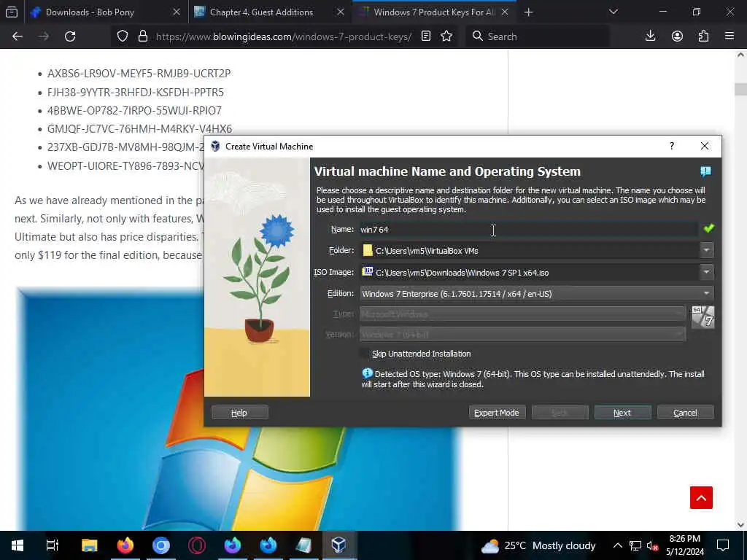Click Next in the wizard
This screenshot has width=747, height=560.
pyautogui.click(x=622, y=413)
